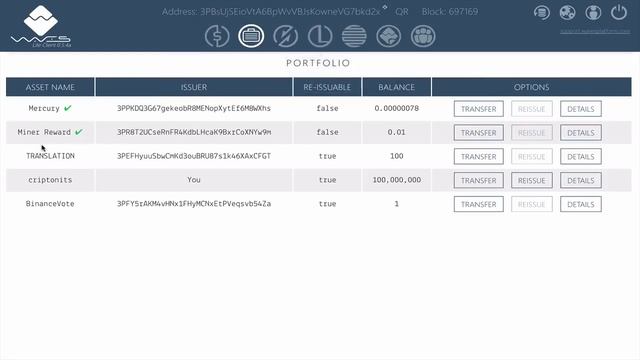Click the 'You' issuer cell for criptonits
Image resolution: width=640 pixels, height=360 pixels.
pyautogui.click(x=194, y=180)
